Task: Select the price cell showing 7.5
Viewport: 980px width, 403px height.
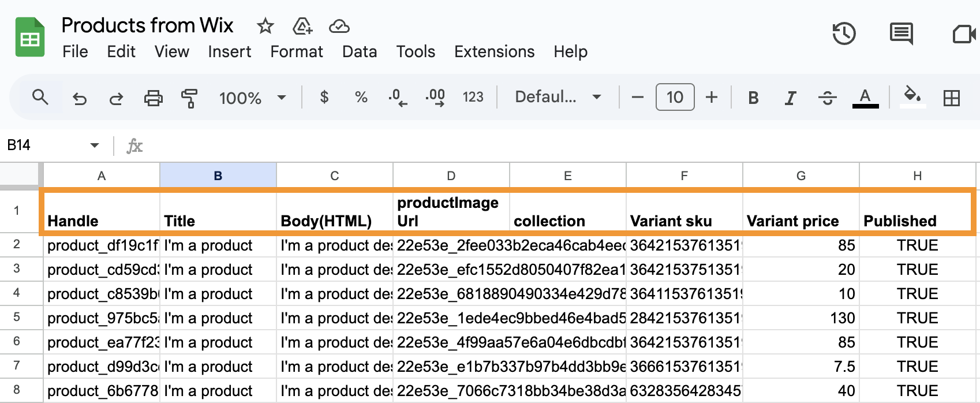Action: point(801,367)
